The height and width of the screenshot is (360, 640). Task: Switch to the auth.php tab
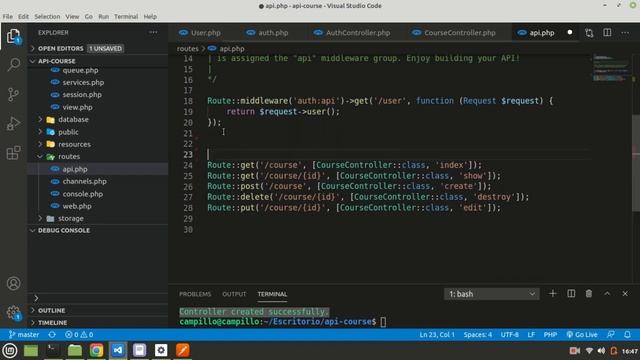point(267,33)
